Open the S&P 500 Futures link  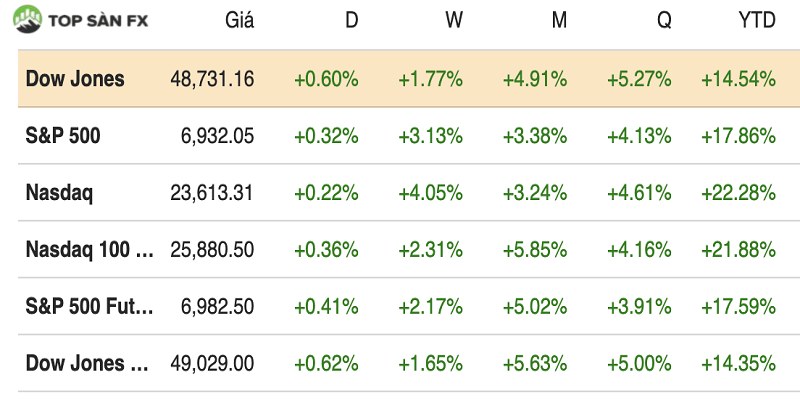(x=90, y=307)
